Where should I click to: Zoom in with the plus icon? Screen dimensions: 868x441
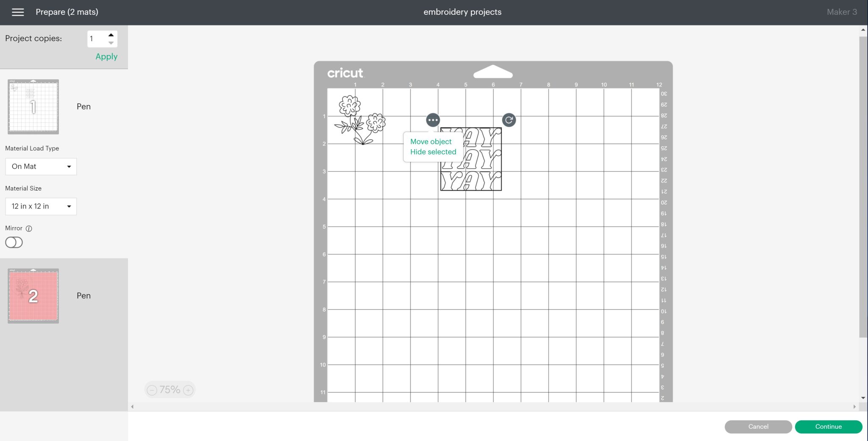188,390
